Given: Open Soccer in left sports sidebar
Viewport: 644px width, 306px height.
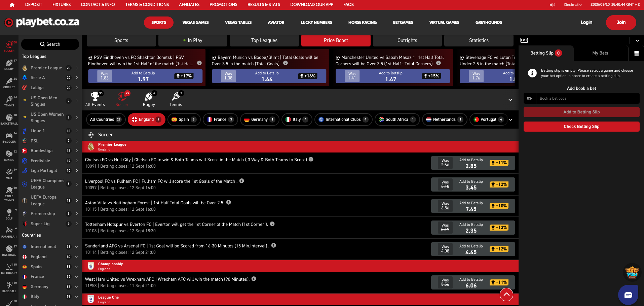Looking at the screenshot, I should coord(9,47).
